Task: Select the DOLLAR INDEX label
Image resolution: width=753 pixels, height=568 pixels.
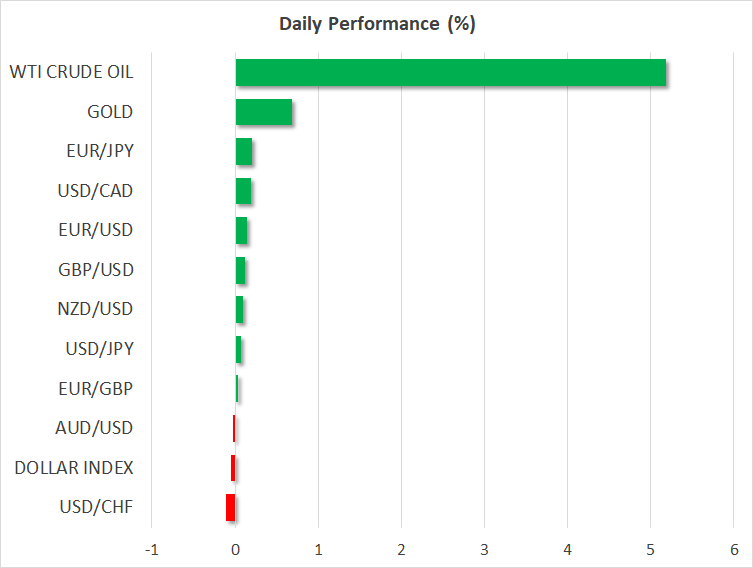Action: [x=74, y=467]
